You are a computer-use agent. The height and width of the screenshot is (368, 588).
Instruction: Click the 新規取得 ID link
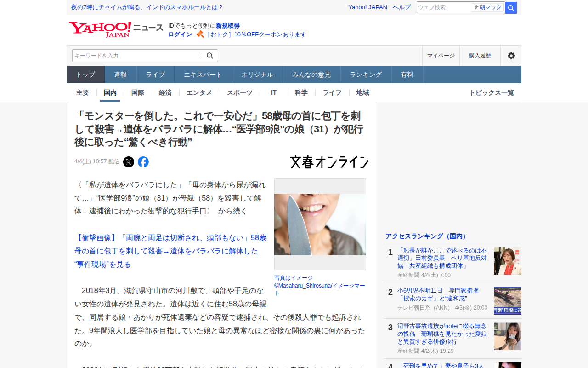[228, 26]
